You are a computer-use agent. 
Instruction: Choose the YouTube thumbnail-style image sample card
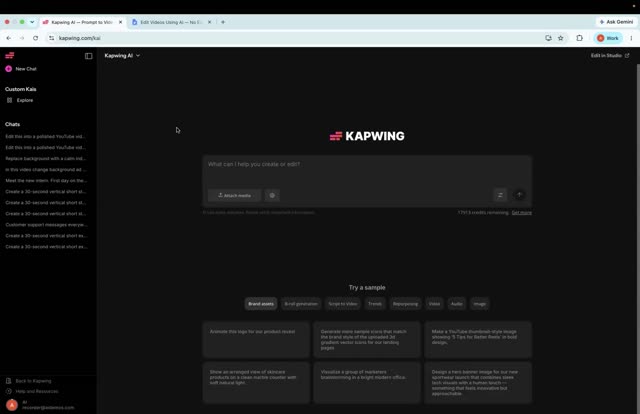coord(478,340)
